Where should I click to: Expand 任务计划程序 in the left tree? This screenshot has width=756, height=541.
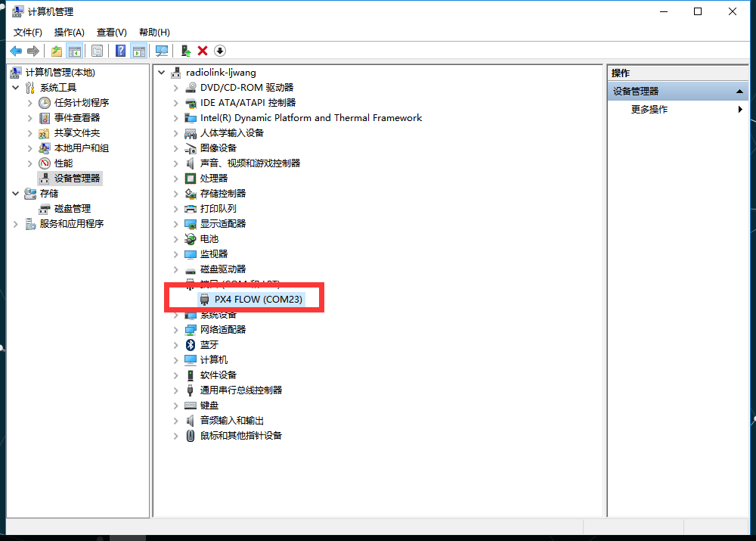click(30, 103)
